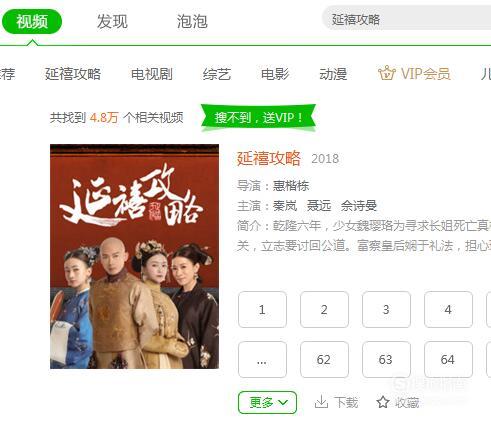
Task: Open the 泡泡 tab
Action: tap(192, 22)
